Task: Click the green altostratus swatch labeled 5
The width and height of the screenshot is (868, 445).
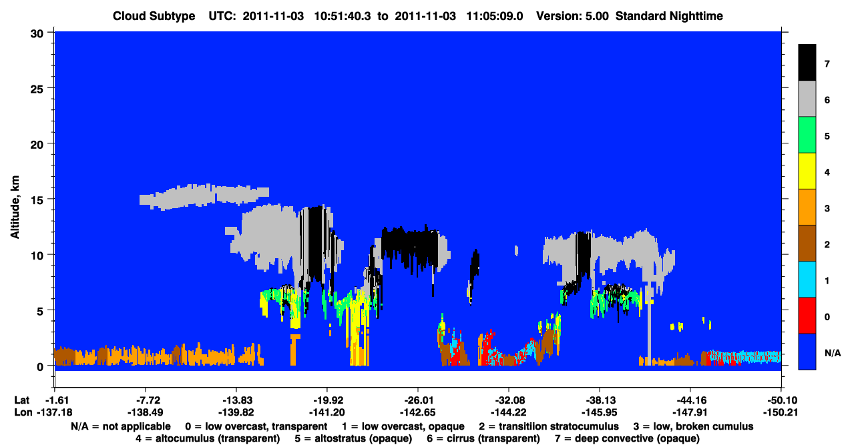Action: coord(807,135)
